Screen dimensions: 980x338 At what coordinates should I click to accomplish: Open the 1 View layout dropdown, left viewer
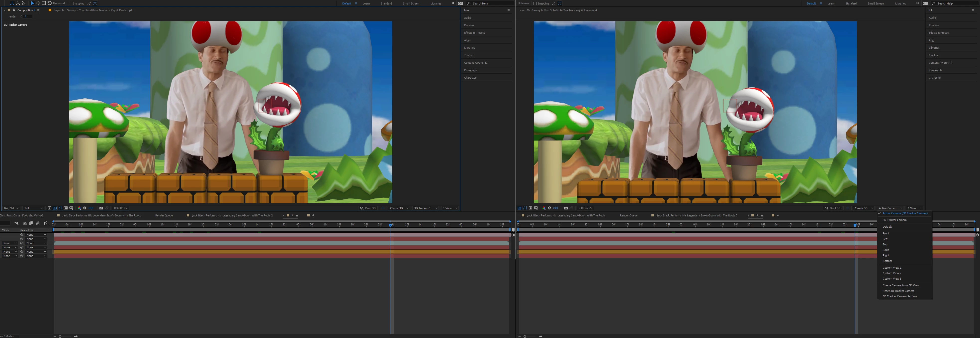(450, 208)
